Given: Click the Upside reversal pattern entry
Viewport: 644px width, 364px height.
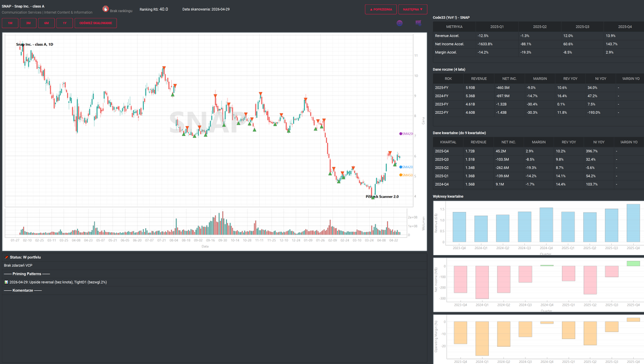Looking at the screenshot, I should click(x=58, y=282).
